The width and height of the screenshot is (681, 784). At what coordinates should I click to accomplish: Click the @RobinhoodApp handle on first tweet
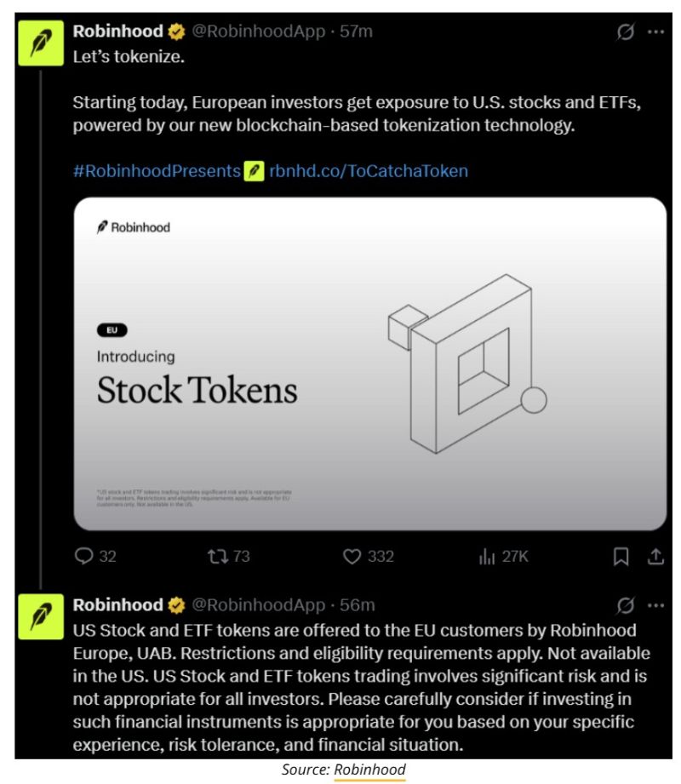(x=258, y=32)
